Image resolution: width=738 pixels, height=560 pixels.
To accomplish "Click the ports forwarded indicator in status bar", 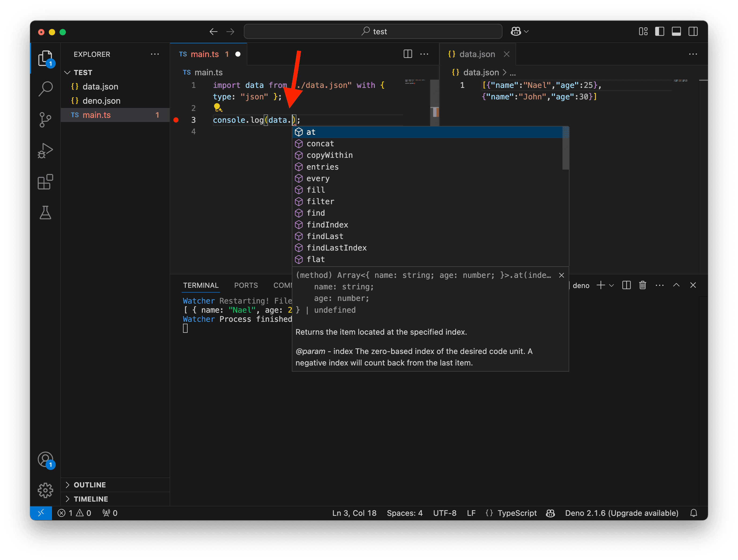I will click(x=110, y=513).
